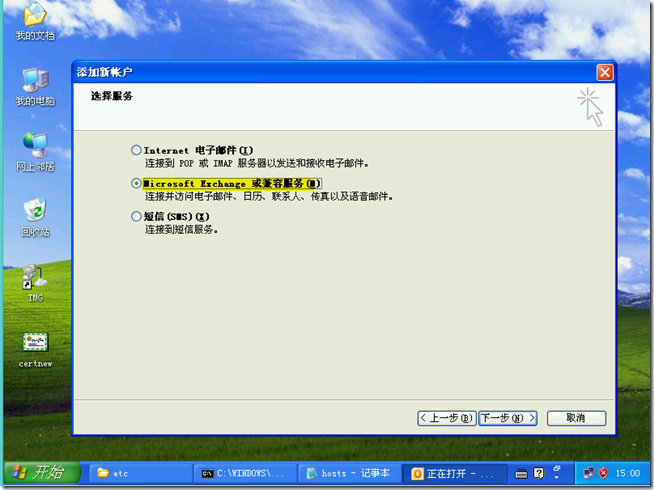Click the network connection tray icon
654x490 pixels.
[589, 473]
